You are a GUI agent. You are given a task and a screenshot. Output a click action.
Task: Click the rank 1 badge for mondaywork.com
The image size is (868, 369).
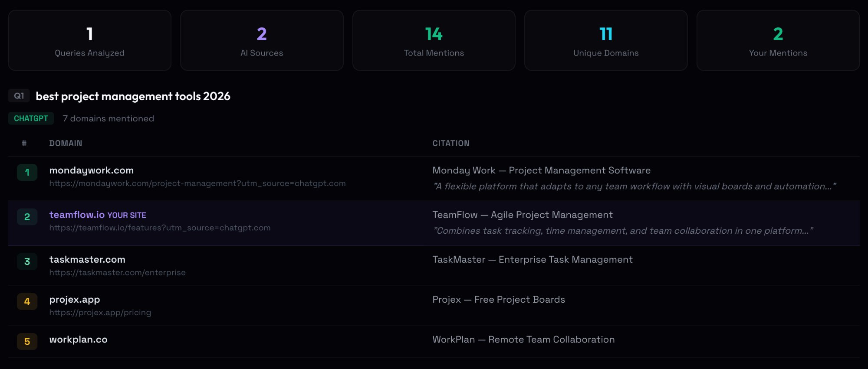(x=27, y=173)
